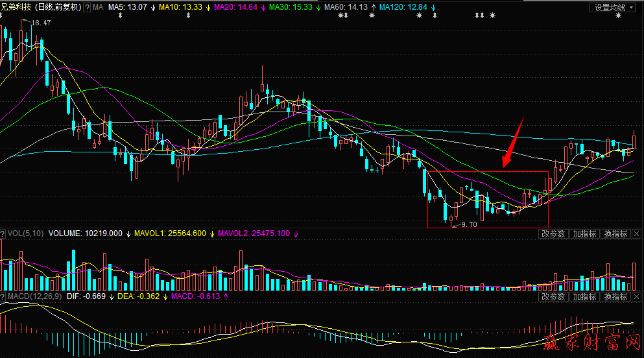Click 改参数 in the MACD panel

tap(553, 297)
